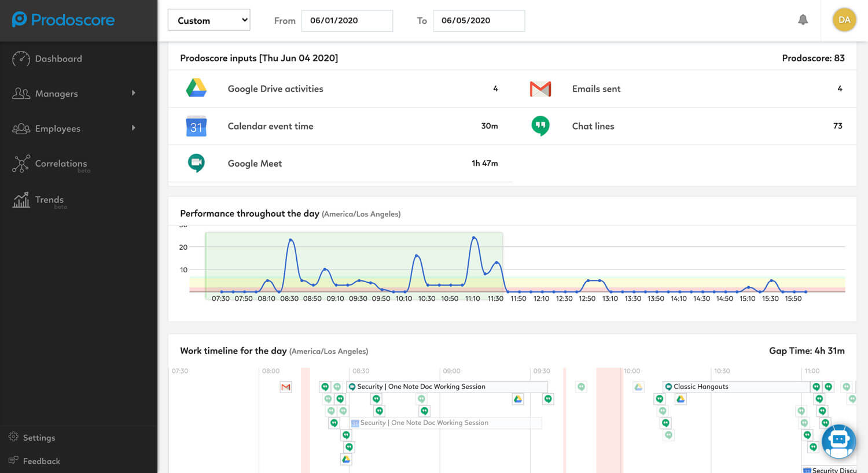Open the Employees menu item
The height and width of the screenshot is (473, 868).
tap(57, 128)
